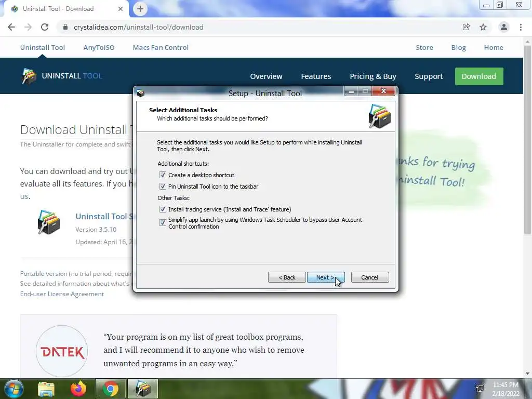532x399 pixels.
Task: Go back with the Back button
Action: tap(287, 277)
